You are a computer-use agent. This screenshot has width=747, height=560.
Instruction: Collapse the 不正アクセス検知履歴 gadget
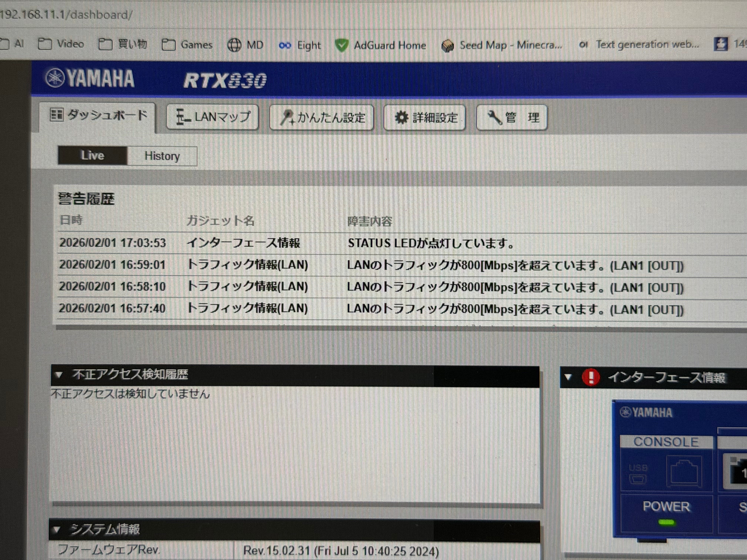(59, 375)
